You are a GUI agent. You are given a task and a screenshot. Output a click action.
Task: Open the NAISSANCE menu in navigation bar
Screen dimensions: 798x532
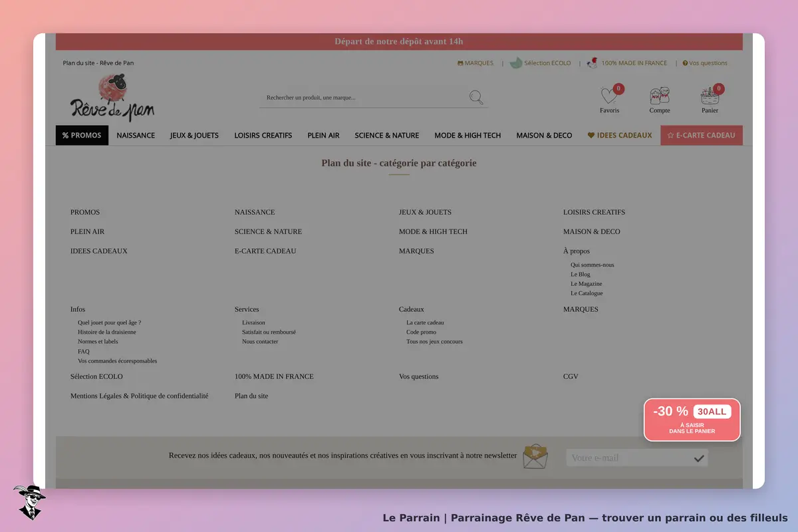coord(136,135)
